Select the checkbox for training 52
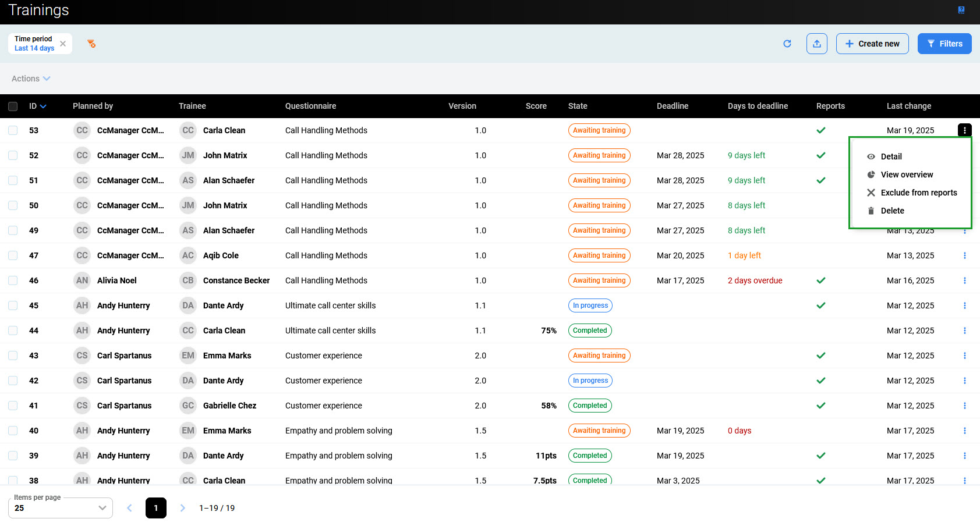 pos(13,155)
